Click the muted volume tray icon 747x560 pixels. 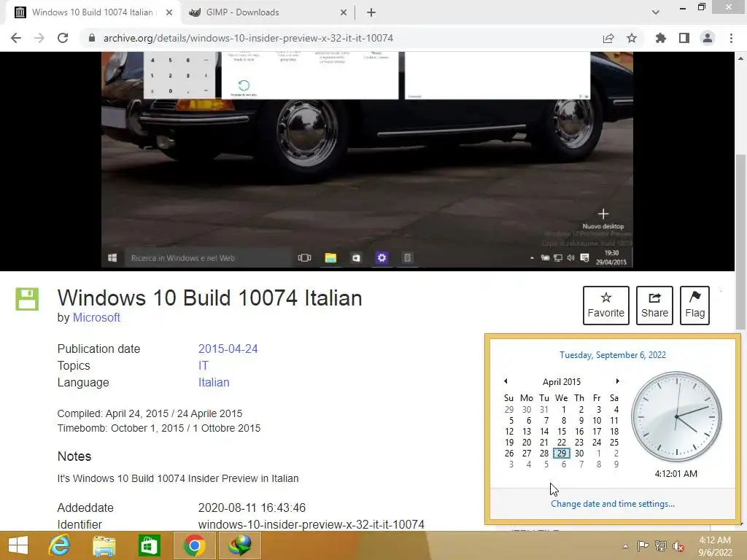[678, 546]
